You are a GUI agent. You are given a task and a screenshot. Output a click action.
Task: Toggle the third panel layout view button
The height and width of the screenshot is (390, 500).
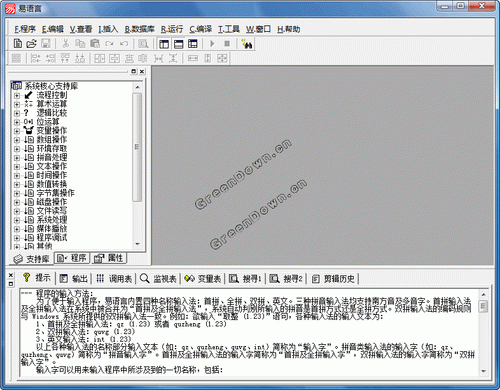coord(193,44)
